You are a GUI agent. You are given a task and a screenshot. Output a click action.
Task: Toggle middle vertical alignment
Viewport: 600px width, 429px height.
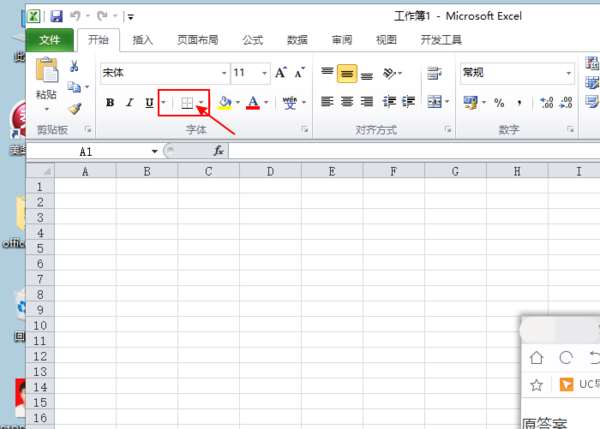click(347, 73)
